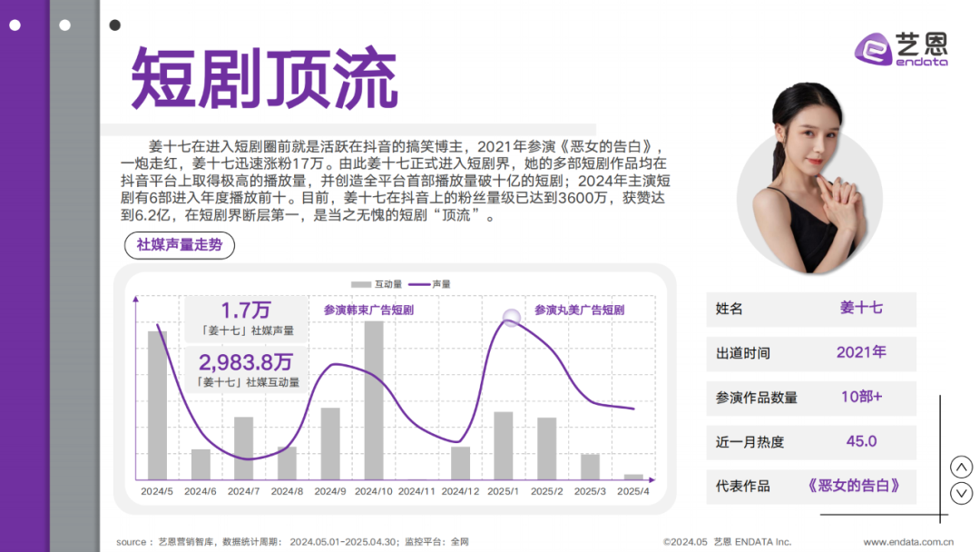The width and height of the screenshot is (980, 552).
Task: Click the 2025/4 axis label
Action: point(633,491)
